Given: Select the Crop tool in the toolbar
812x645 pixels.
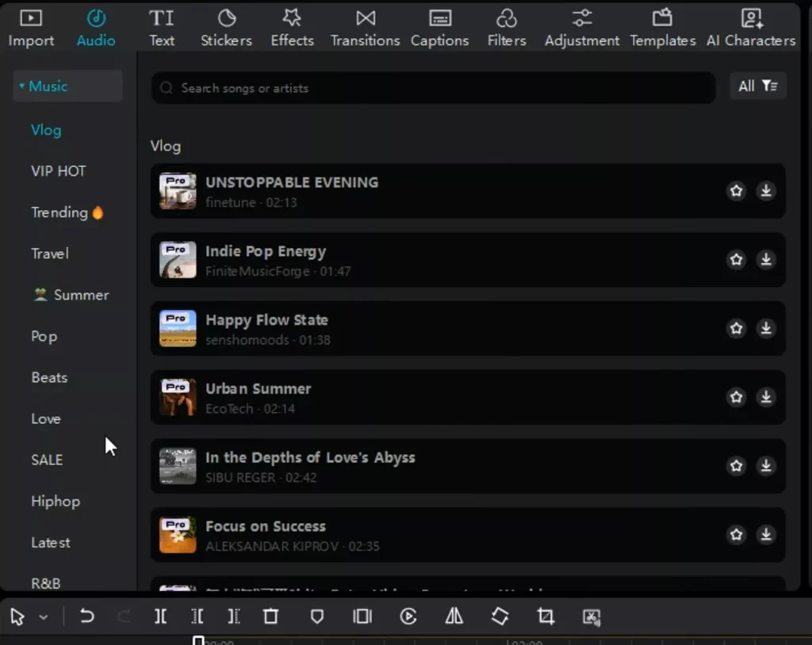Looking at the screenshot, I should tap(546, 616).
